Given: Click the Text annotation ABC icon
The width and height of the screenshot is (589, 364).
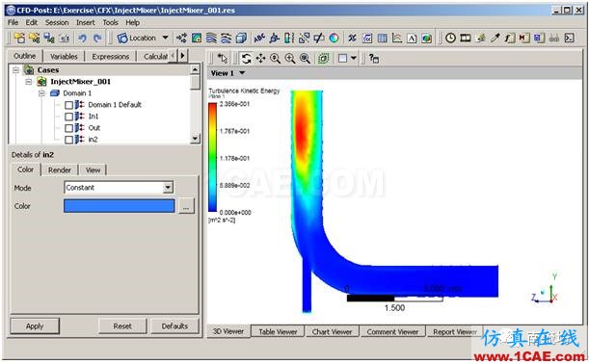Looking at the screenshot, I should pyautogui.click(x=259, y=38).
